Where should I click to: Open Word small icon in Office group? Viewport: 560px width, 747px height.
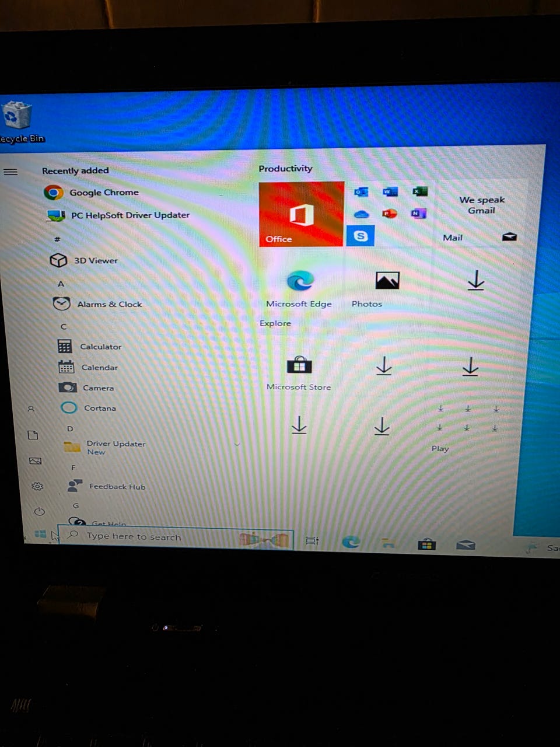pyautogui.click(x=390, y=191)
